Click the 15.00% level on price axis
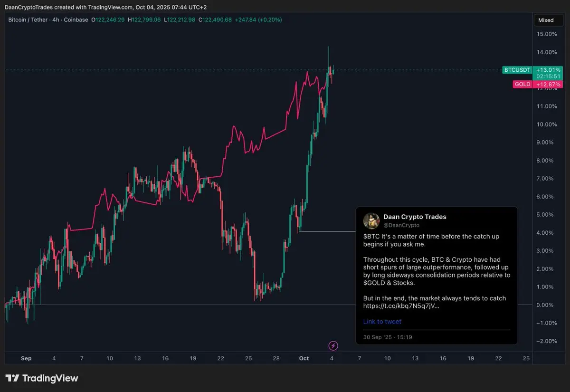 547,34
